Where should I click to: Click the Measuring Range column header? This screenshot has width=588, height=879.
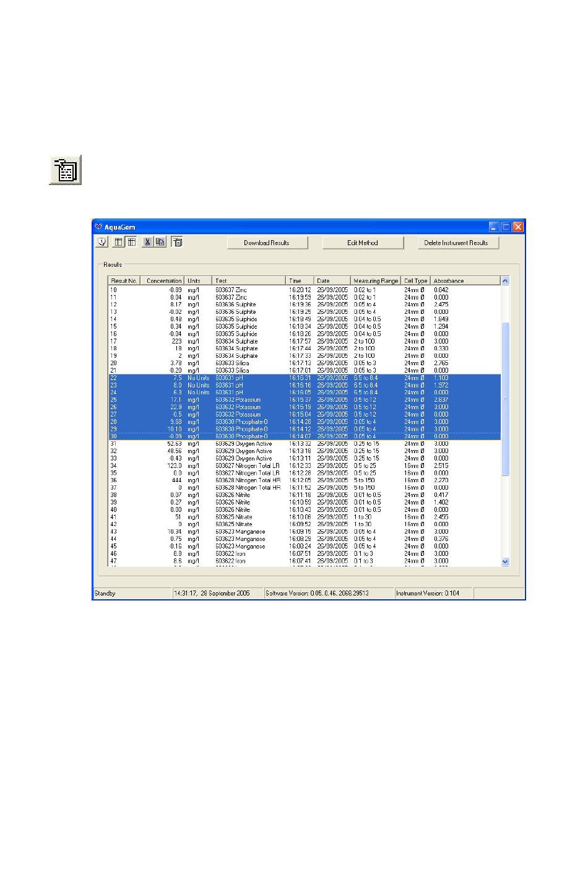tap(376, 280)
